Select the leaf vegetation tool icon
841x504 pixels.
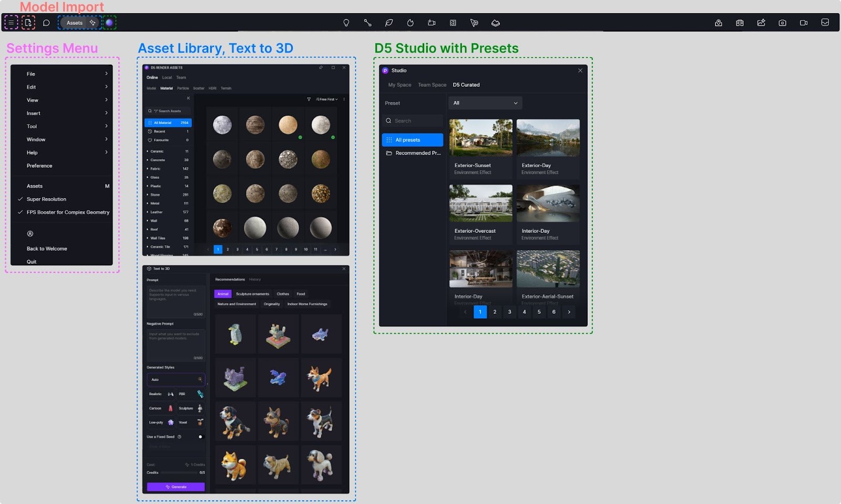[x=389, y=23]
